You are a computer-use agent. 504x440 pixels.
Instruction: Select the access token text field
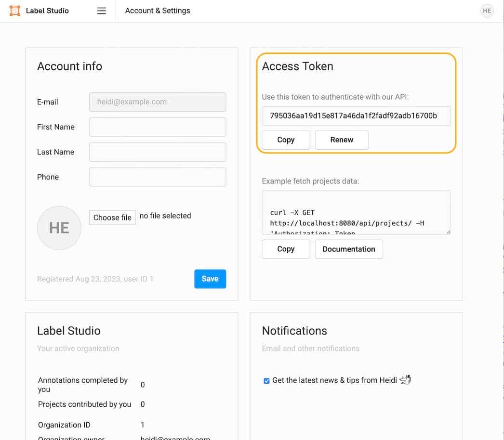(356, 116)
